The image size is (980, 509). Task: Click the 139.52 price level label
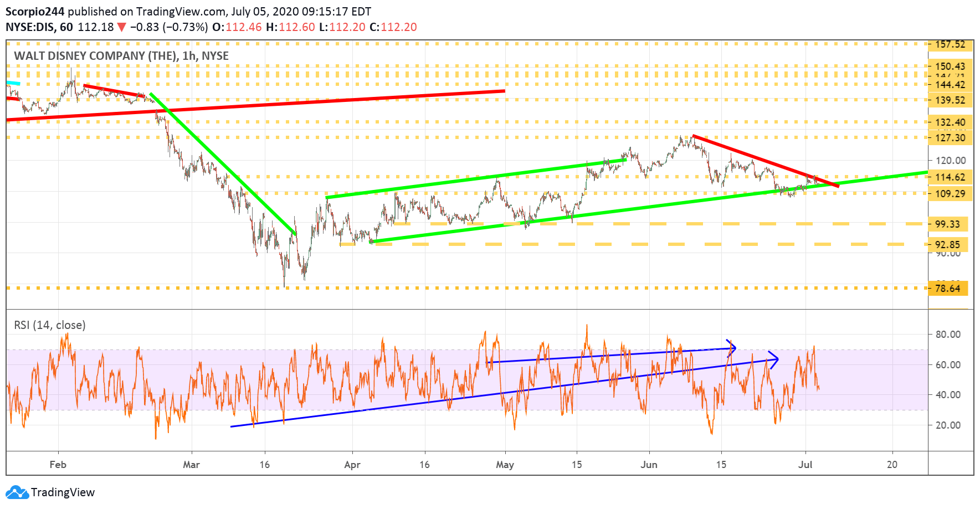click(x=950, y=100)
